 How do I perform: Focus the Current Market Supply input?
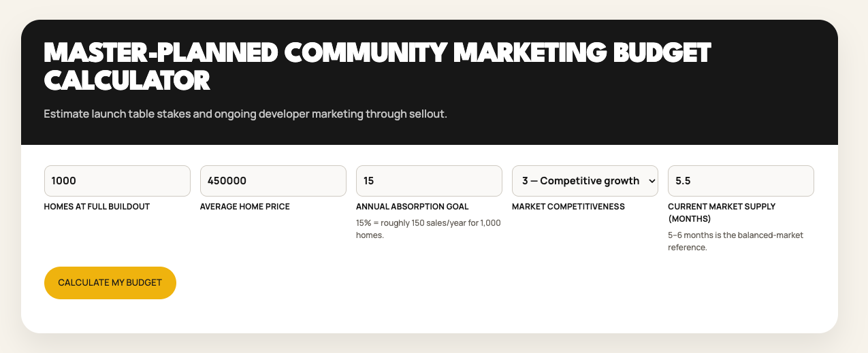(741, 181)
